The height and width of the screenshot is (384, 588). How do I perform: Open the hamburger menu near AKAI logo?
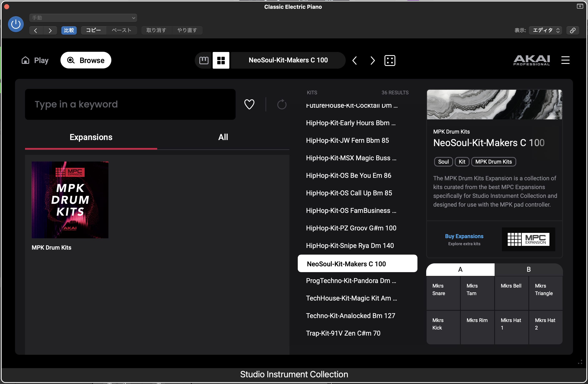[x=565, y=60]
